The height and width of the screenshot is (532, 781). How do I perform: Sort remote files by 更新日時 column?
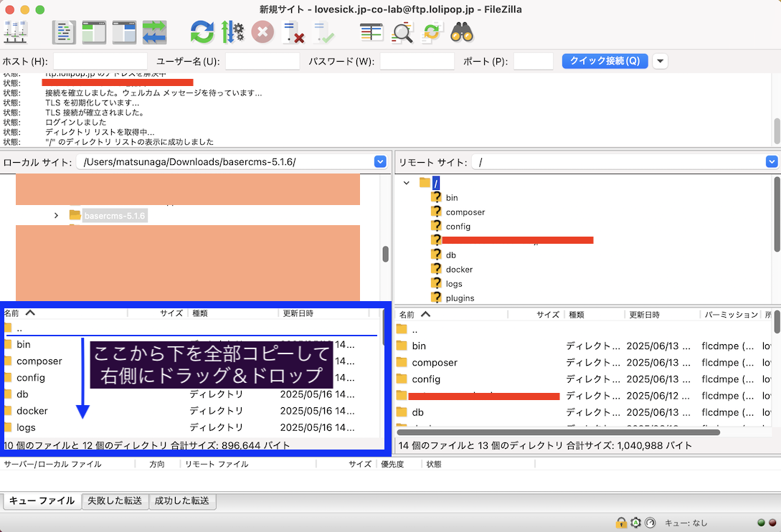point(661,315)
